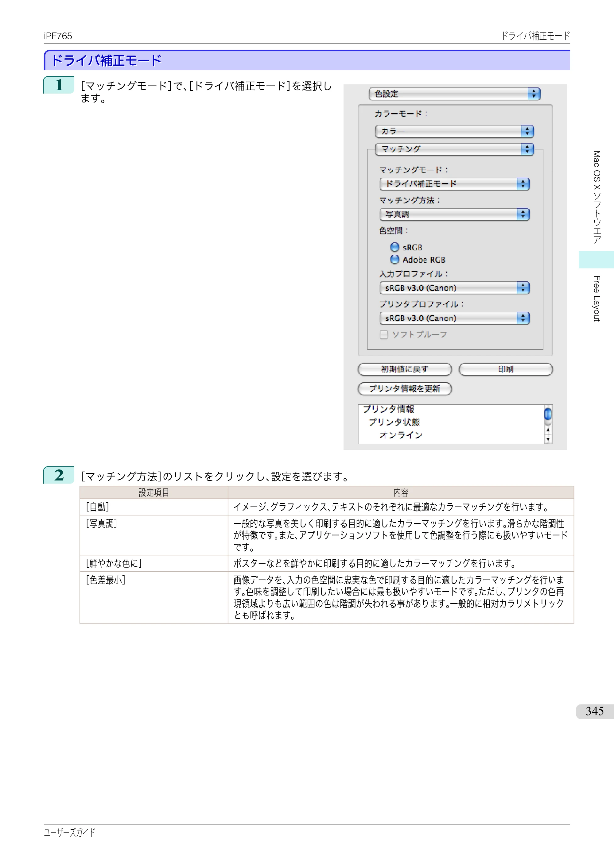Open the 写真調 matching method dropdown
This screenshot has width=614, height=868.
pos(454,214)
